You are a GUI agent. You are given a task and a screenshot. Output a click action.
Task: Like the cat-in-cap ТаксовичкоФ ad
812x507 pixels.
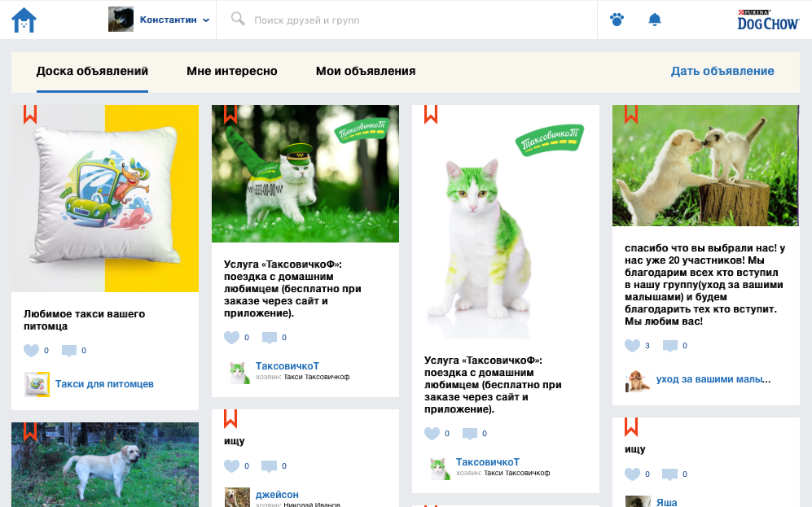232,337
